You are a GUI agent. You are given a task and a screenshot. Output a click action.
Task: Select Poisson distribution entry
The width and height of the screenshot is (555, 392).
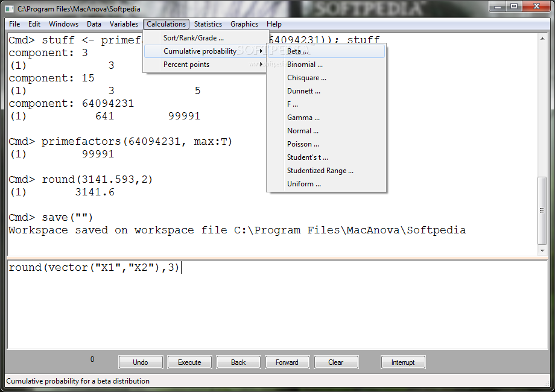pyautogui.click(x=326, y=144)
